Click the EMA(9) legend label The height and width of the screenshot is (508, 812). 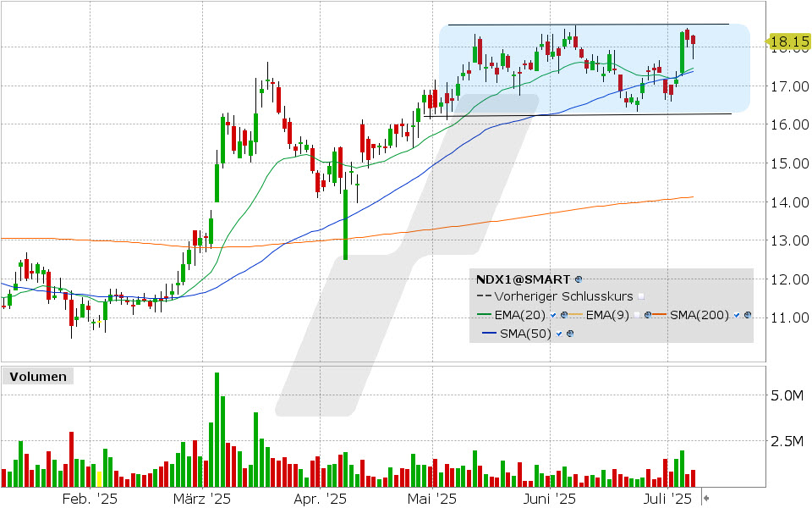coord(607,315)
